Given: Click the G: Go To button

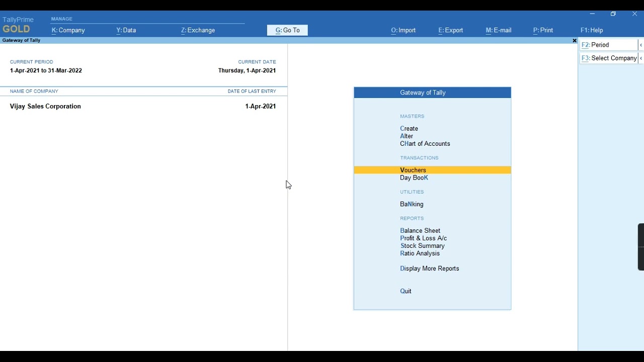Looking at the screenshot, I should click(287, 30).
